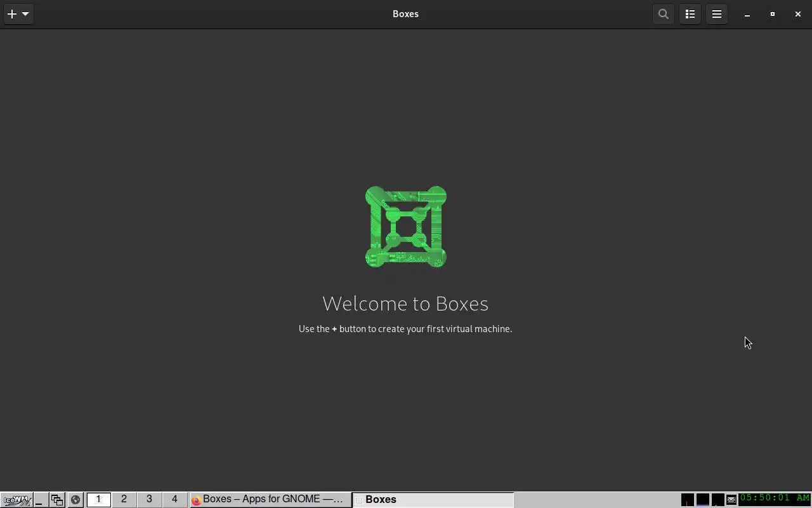The width and height of the screenshot is (812, 508).
Task: Switch to workspace 3
Action: click(149, 500)
